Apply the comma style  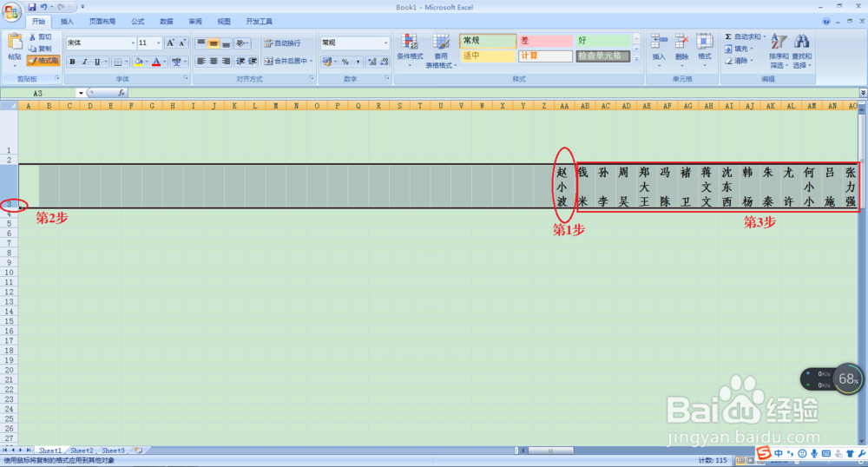(358, 62)
